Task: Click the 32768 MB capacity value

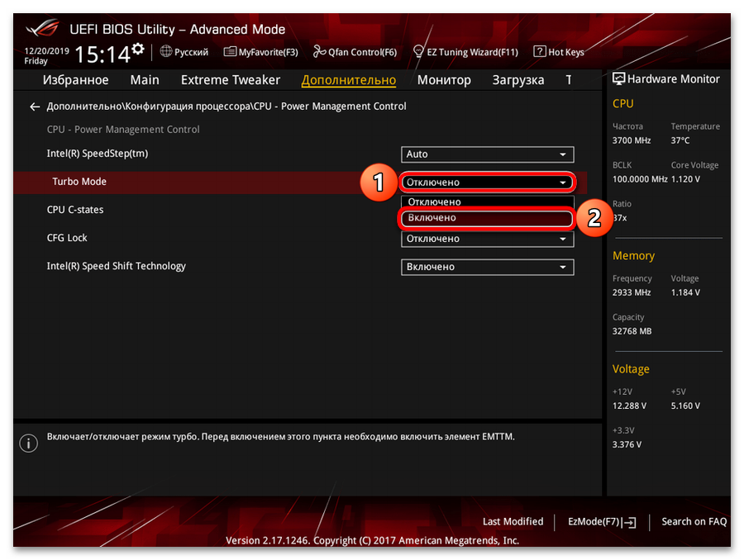Action: click(x=632, y=331)
